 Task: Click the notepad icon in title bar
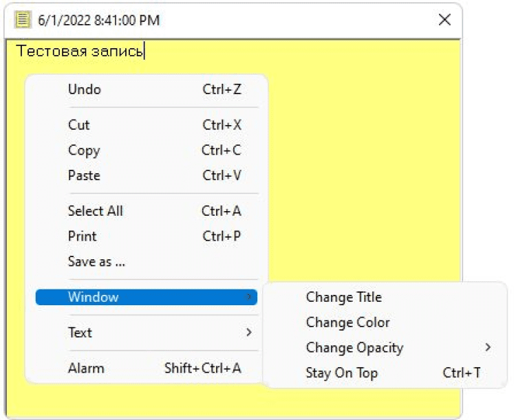pos(23,20)
